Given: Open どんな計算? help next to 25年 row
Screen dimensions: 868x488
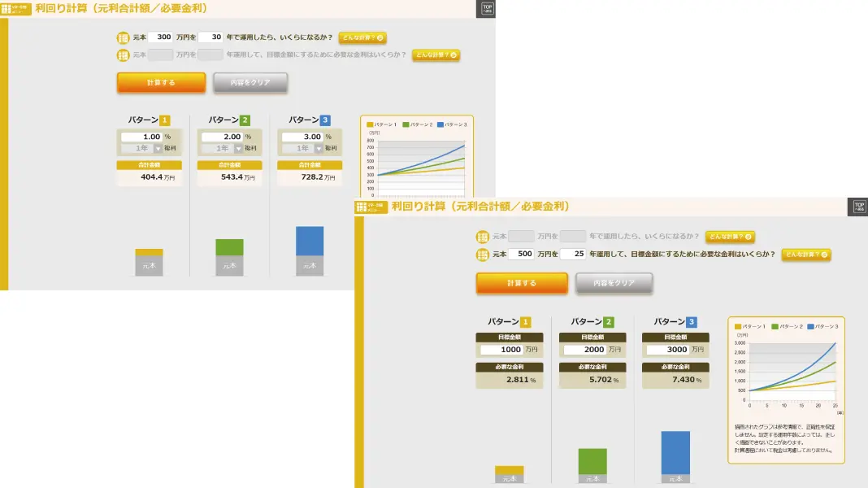Looking at the screenshot, I should pyautogui.click(x=806, y=255).
